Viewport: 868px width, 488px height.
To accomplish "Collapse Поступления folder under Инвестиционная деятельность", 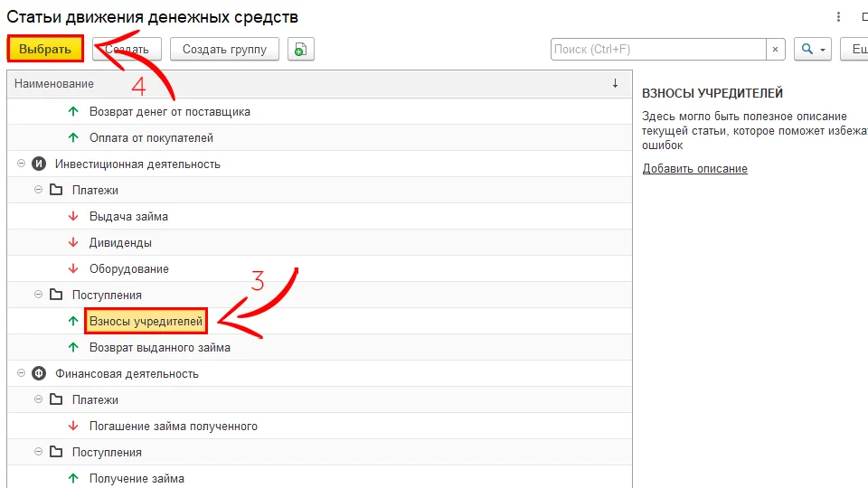I will (38, 296).
